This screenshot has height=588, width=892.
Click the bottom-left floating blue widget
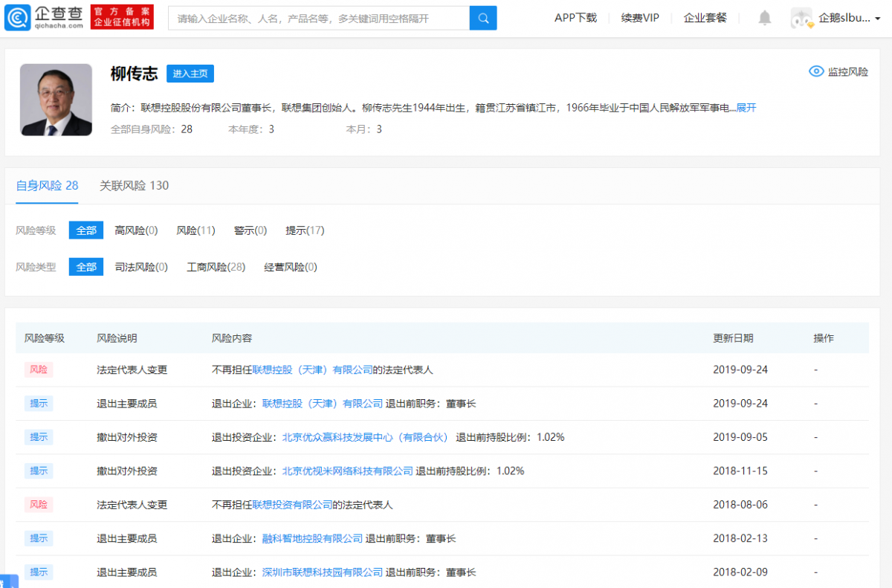point(7,580)
